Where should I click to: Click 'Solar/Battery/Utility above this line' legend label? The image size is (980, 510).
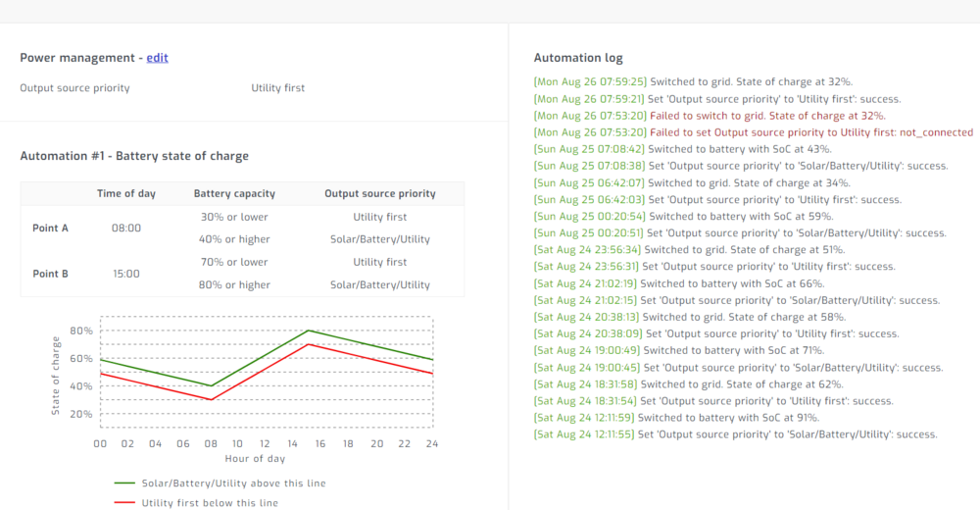[232, 484]
